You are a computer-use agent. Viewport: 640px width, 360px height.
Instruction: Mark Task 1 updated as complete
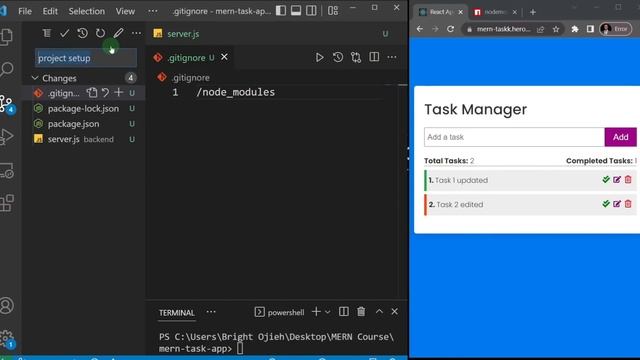point(606,180)
